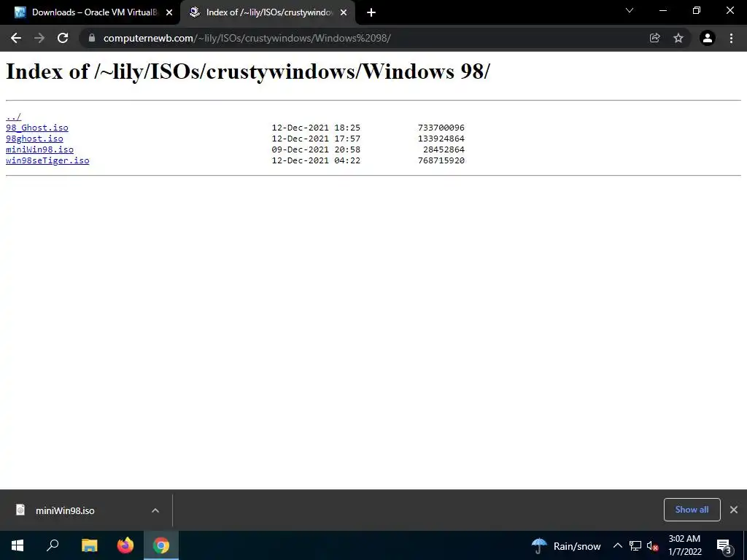Open Windows search from the taskbar
This screenshot has height=560, width=747.
53,545
